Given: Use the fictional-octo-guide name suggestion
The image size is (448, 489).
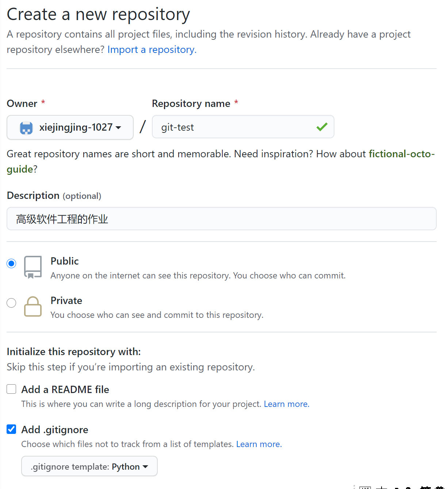Looking at the screenshot, I should (401, 154).
